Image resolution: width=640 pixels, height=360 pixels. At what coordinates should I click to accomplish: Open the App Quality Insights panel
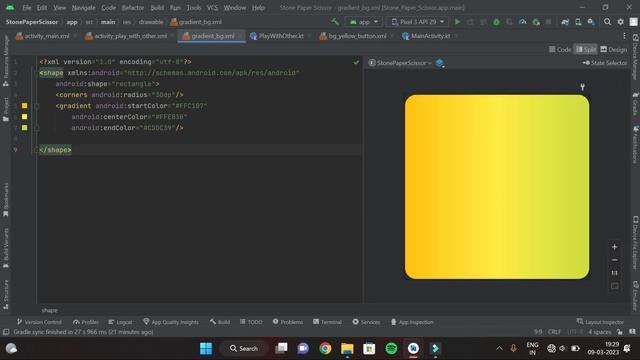point(171,322)
